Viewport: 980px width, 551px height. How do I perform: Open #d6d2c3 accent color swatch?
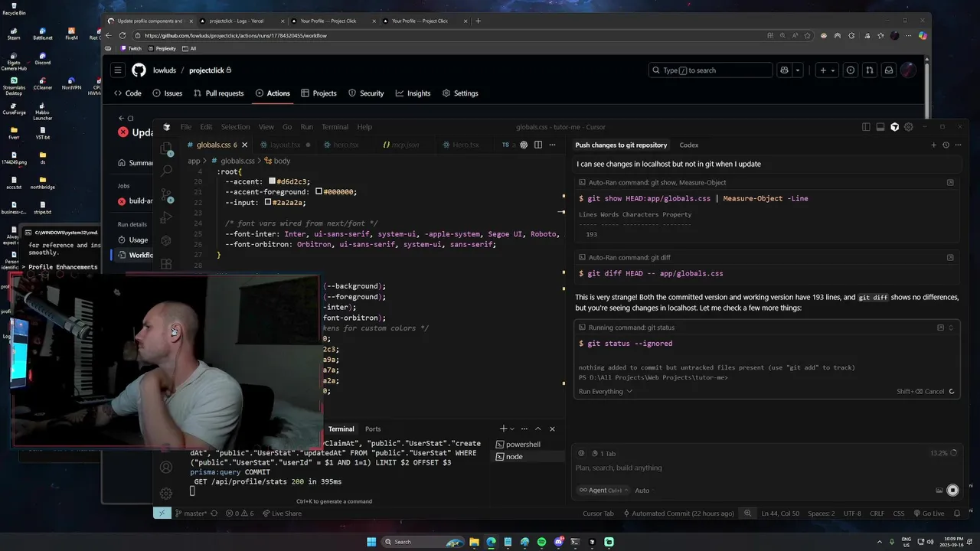click(272, 181)
